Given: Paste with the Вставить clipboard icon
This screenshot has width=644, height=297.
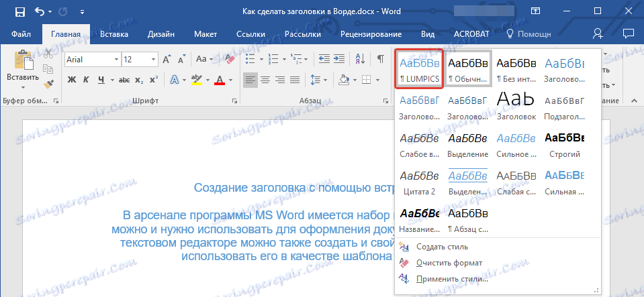Looking at the screenshot, I should 23,60.
